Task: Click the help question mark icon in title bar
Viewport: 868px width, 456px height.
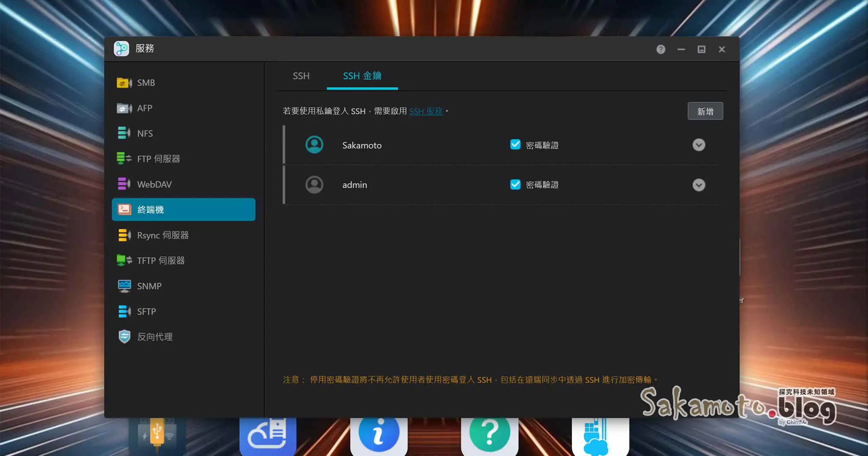Action: (660, 50)
